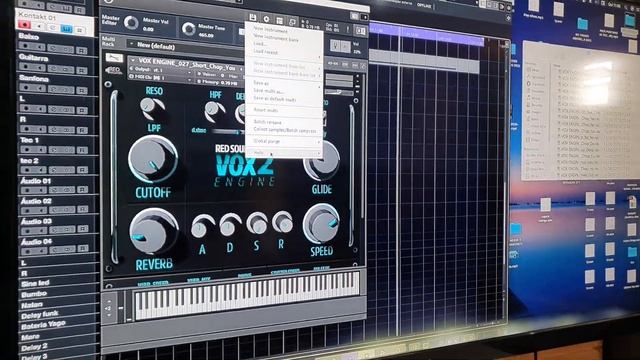
Task: Toggle record enable on Áudio 04 track
Action: (28, 250)
